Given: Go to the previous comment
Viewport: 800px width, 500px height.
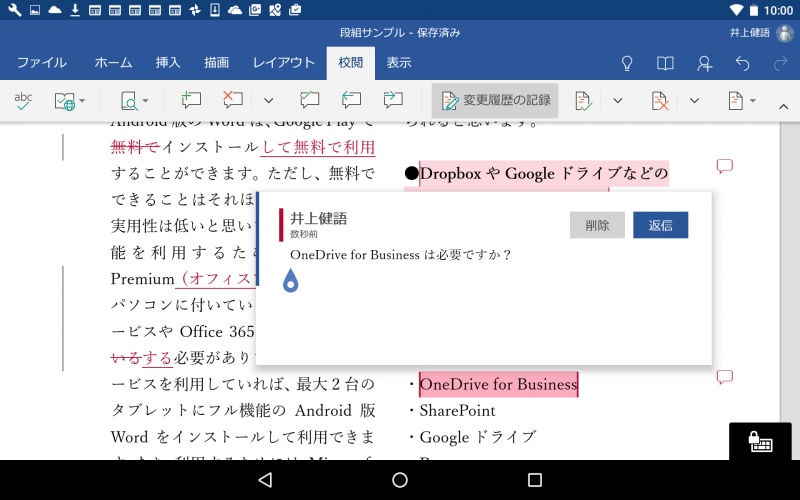Looking at the screenshot, I should tap(351, 100).
